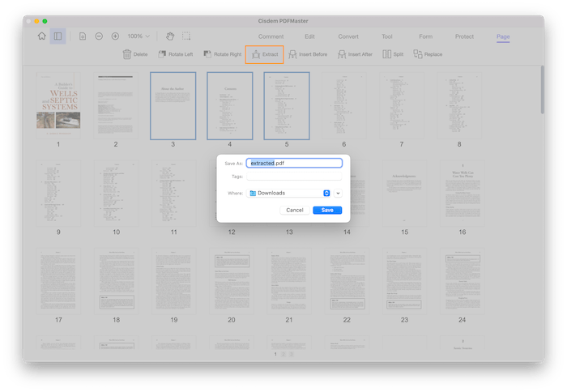
Task: Go to the Home icon
Action: 42,36
